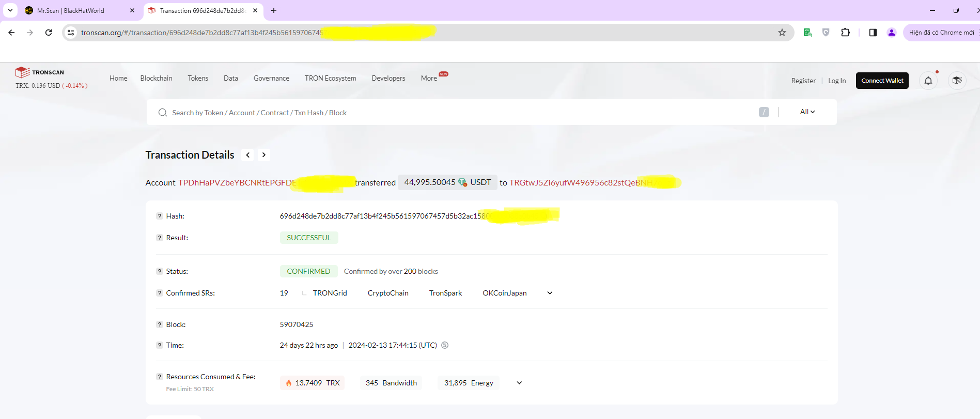This screenshot has width=980, height=419.
Task: Go to Home page
Action: coord(118,78)
